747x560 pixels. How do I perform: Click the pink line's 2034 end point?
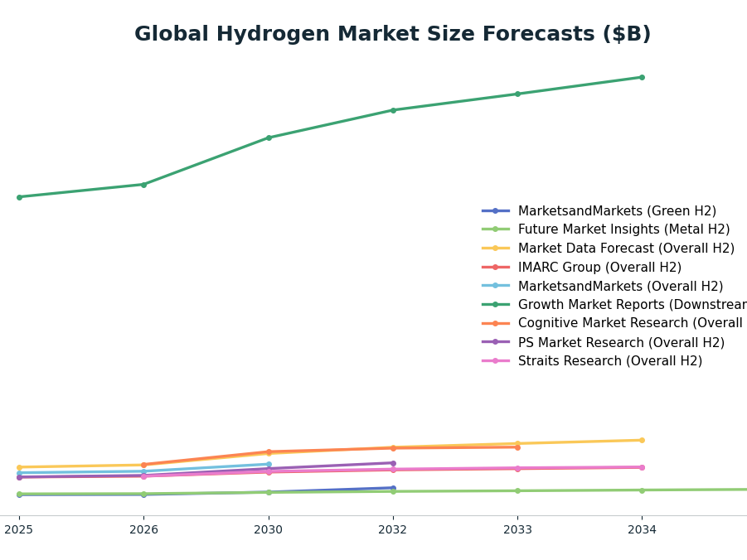click(x=643, y=467)
